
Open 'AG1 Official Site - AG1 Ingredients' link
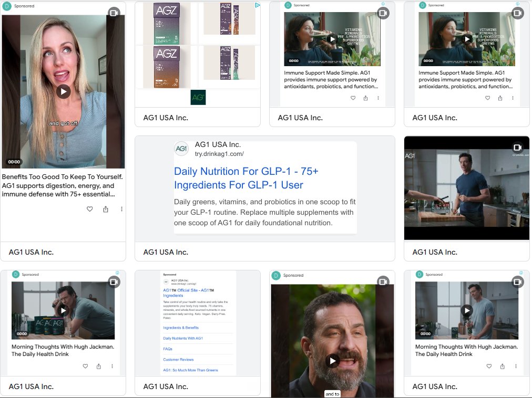189,292
